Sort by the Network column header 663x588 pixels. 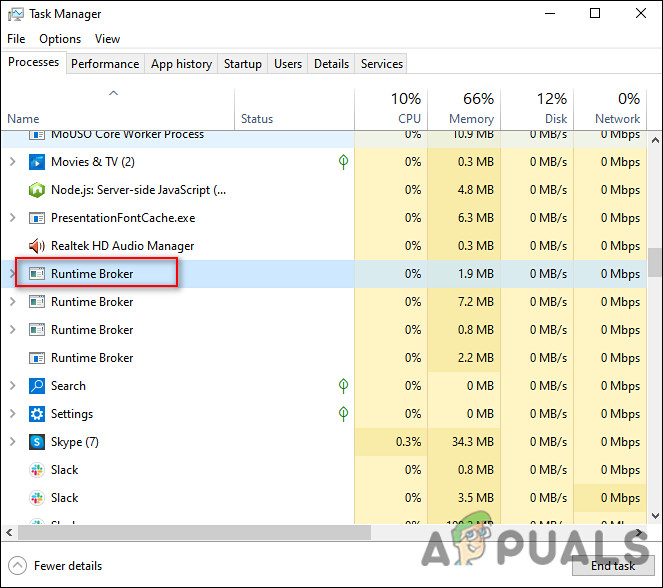point(611,109)
